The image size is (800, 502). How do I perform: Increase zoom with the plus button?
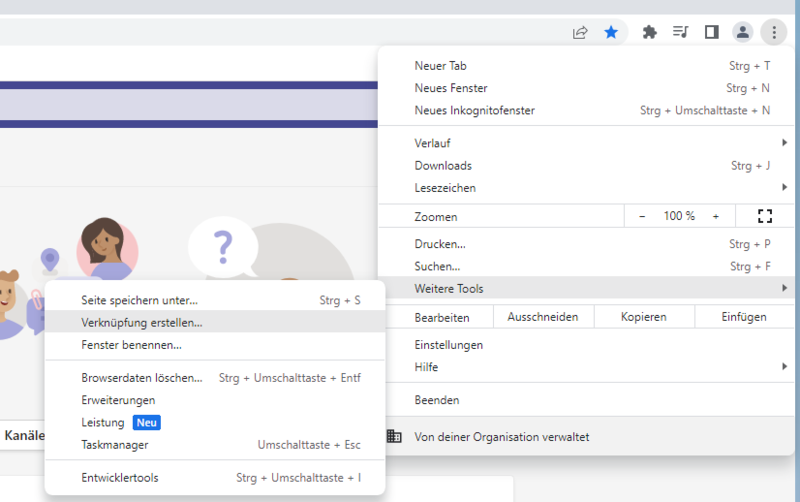pyautogui.click(x=715, y=216)
